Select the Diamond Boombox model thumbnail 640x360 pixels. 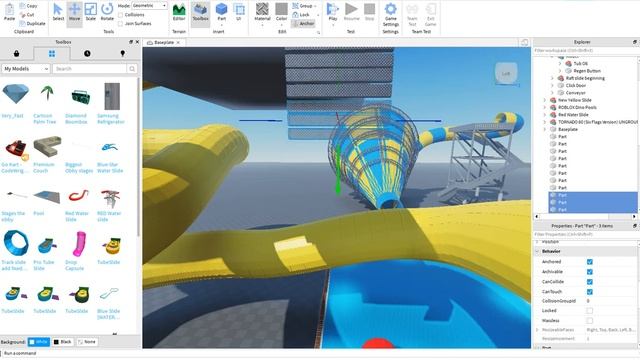click(80, 97)
